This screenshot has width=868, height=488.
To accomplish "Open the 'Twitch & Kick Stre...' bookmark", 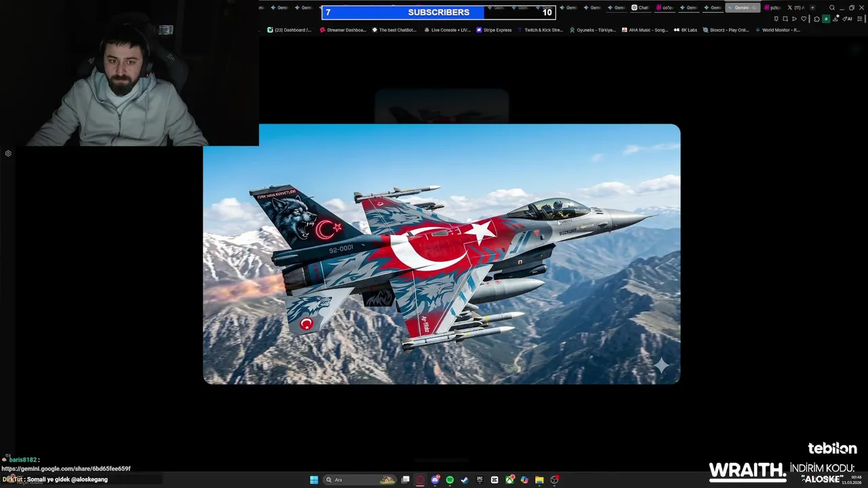I will click(x=540, y=30).
